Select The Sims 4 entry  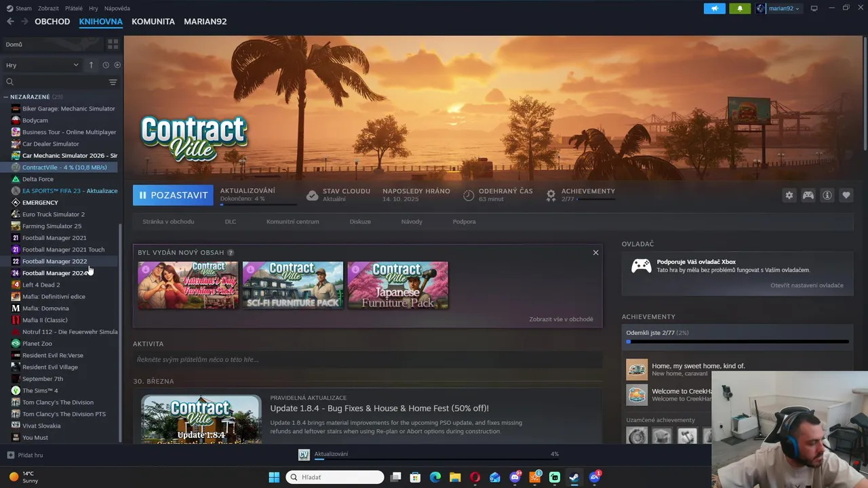pos(64,390)
